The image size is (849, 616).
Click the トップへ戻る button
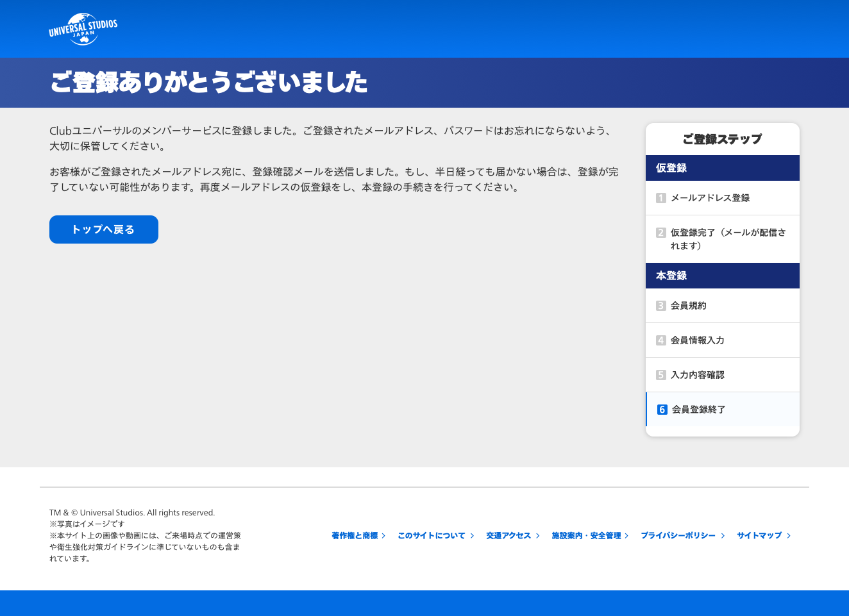click(104, 229)
